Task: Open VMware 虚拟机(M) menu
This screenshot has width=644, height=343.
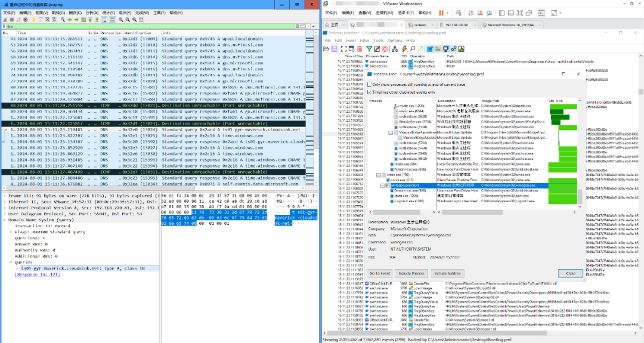Action: (384, 13)
